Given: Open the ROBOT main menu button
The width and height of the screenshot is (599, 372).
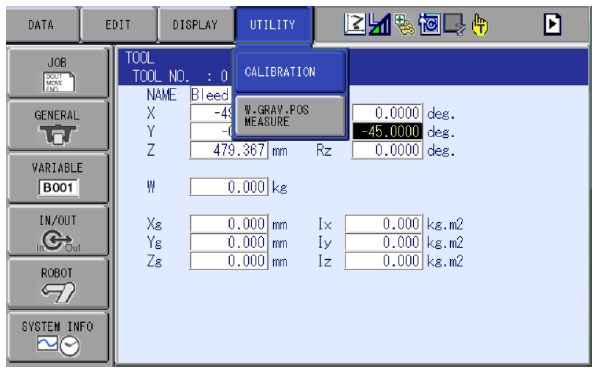Looking at the screenshot, I should tap(58, 284).
